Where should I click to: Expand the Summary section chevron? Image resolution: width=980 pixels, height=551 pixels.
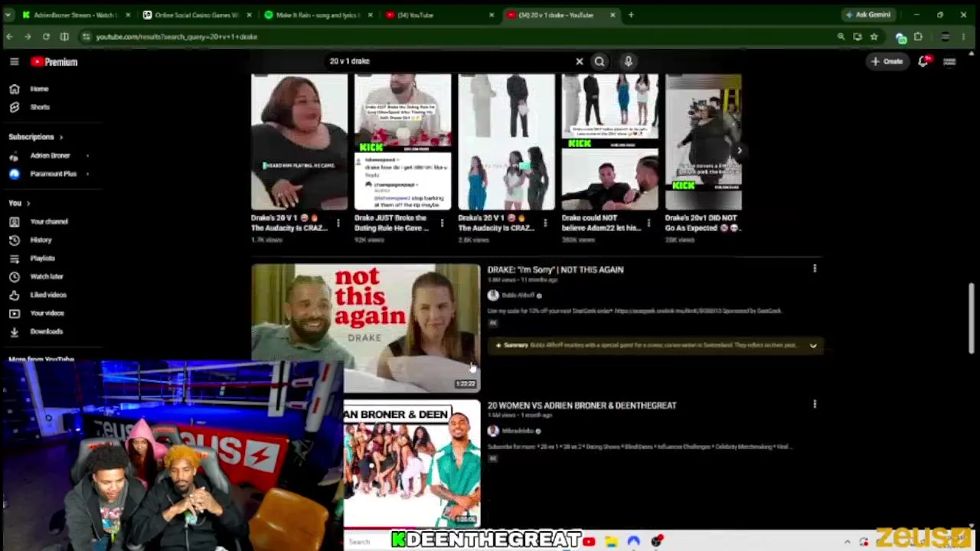click(813, 346)
